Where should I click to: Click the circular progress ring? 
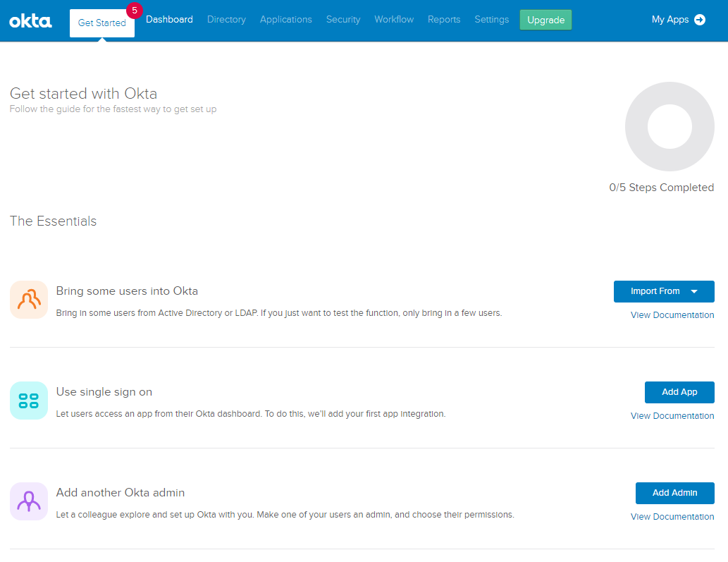669,126
